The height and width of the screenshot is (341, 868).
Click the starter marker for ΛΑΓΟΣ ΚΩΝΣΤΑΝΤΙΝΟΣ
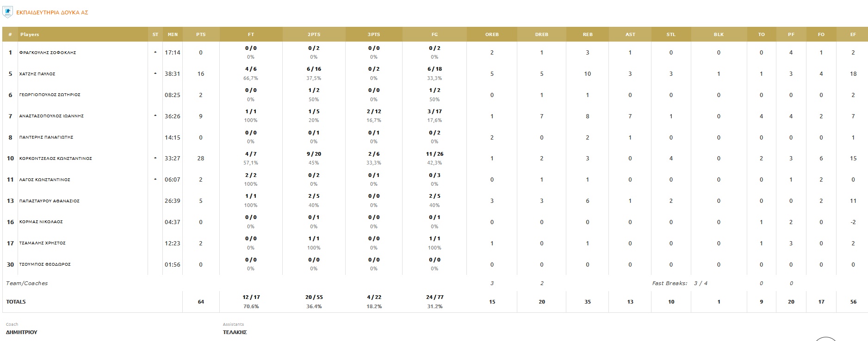point(155,180)
